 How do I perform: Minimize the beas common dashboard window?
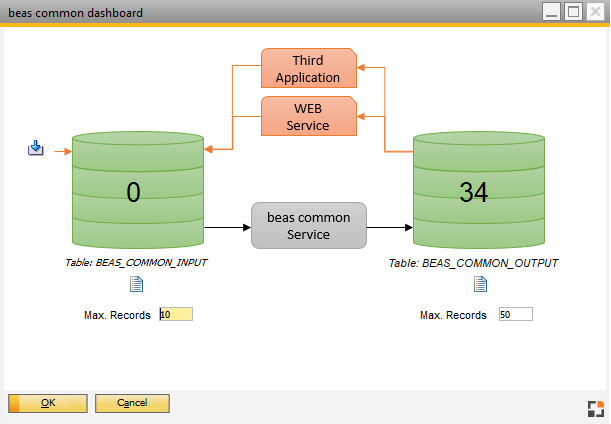pyautogui.click(x=551, y=12)
